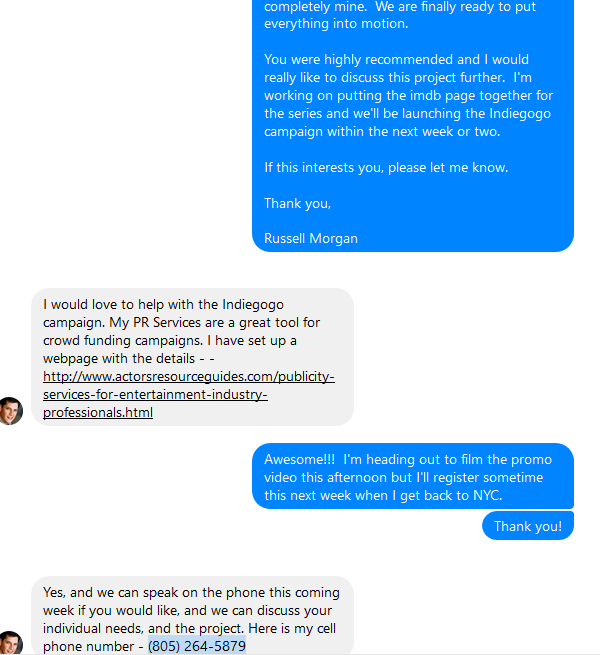Click "discuss your individual needs" text
600x655 pixels.
pos(240,619)
